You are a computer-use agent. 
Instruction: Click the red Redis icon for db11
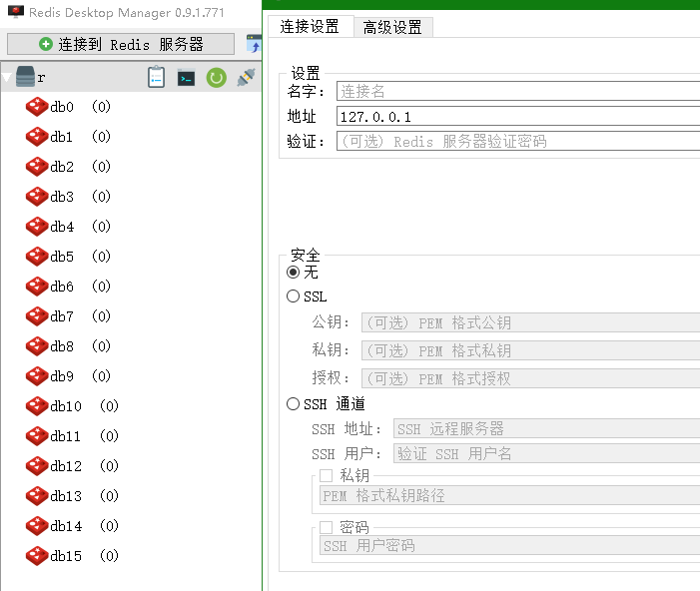click(x=37, y=435)
